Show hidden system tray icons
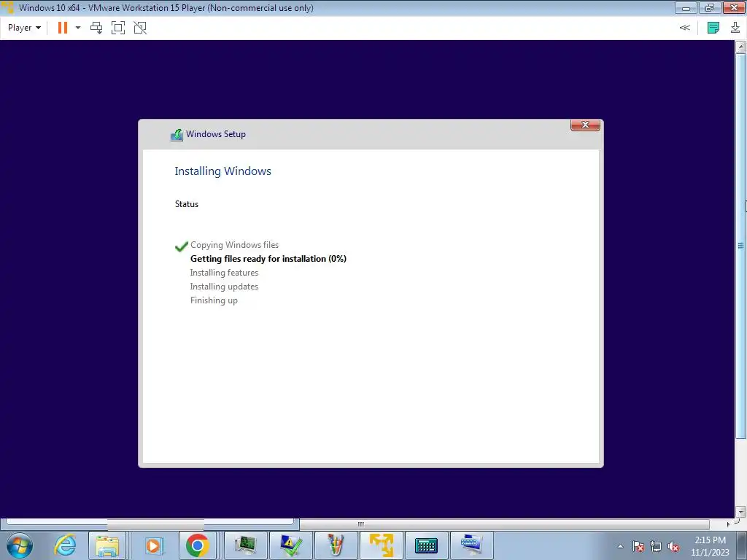Image resolution: width=747 pixels, height=560 pixels. [x=620, y=546]
